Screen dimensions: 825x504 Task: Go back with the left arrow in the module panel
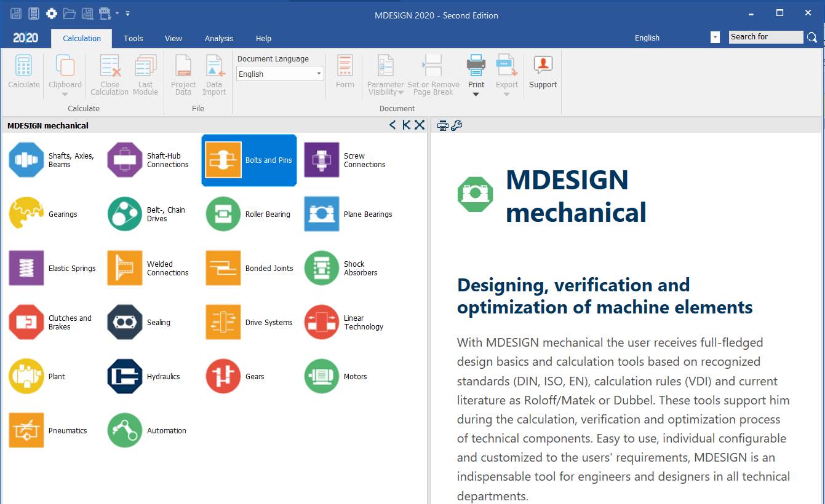tap(393, 125)
